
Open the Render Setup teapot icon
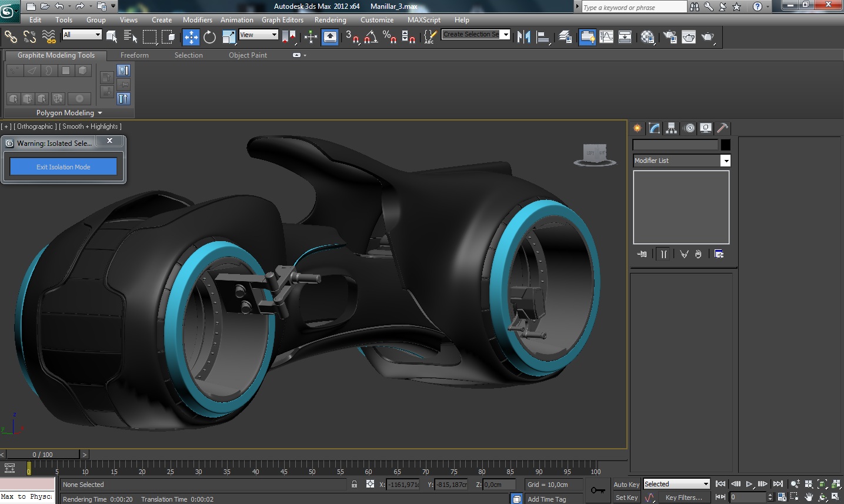click(x=670, y=37)
